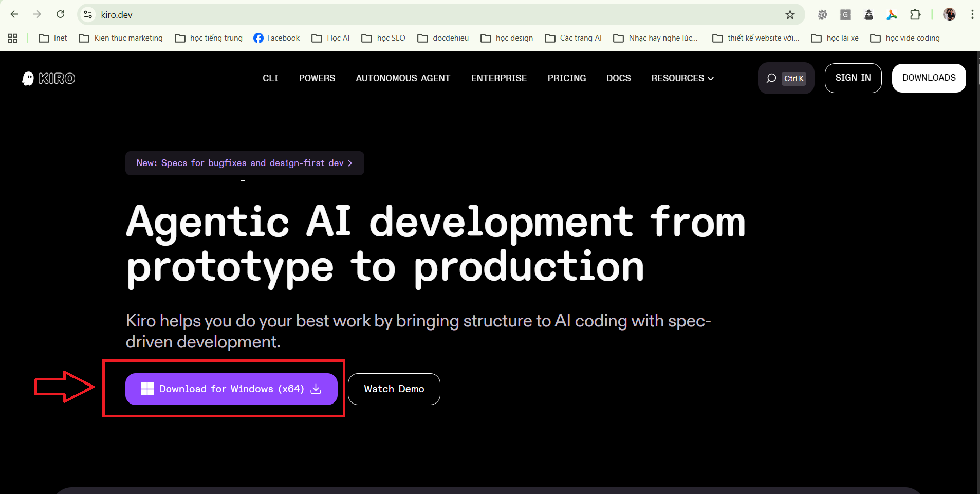
Task: Open Nhạc hay nghe lúc... bookmark folder
Action: pos(656,38)
